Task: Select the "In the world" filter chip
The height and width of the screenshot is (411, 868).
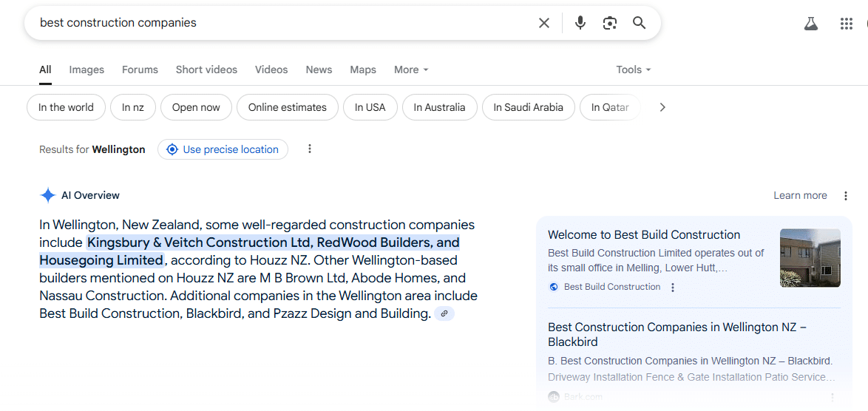Action: click(66, 107)
